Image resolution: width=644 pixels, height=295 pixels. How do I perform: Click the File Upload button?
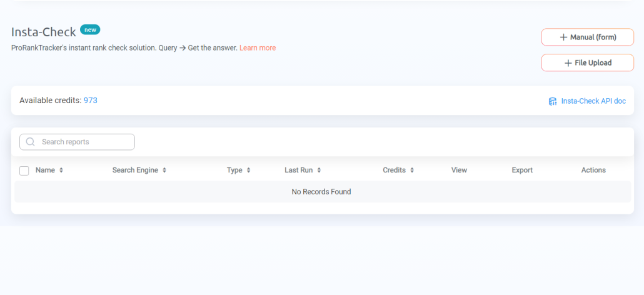(587, 62)
